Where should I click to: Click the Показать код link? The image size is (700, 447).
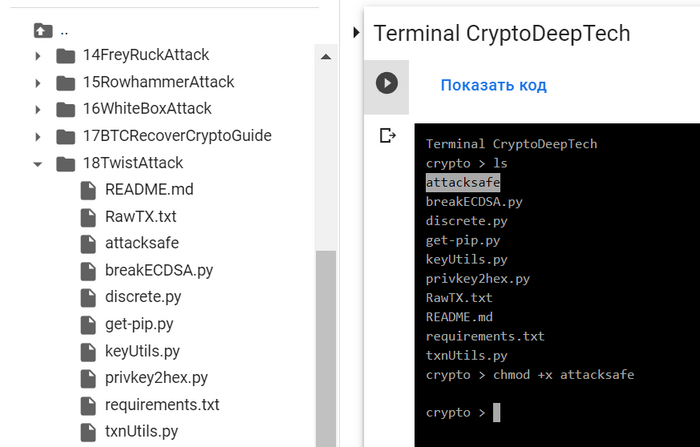tap(493, 85)
